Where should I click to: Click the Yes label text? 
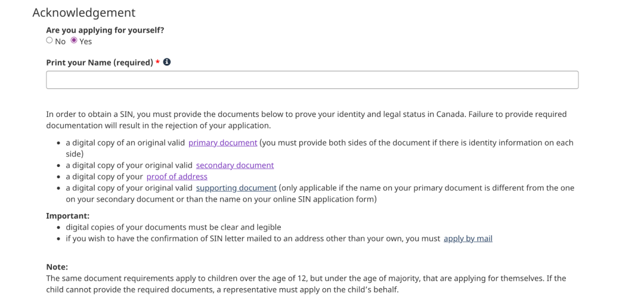coord(85,41)
